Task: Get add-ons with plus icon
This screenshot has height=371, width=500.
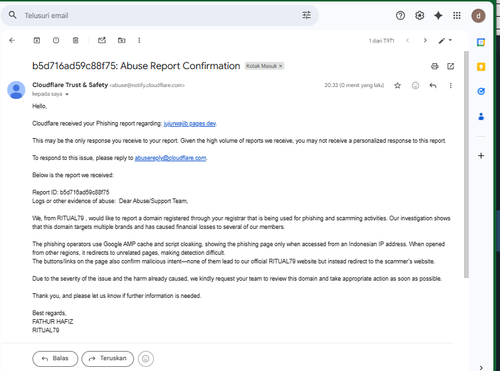Action: pos(481,156)
